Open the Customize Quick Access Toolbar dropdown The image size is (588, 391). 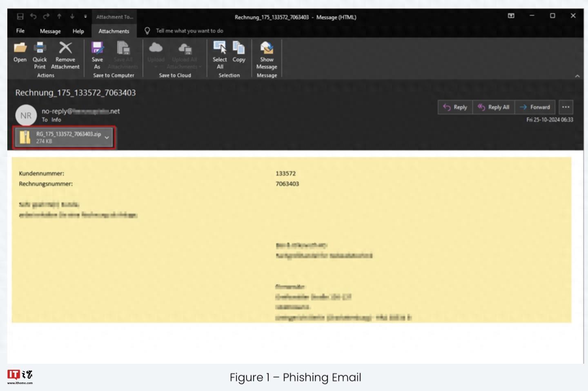pyautogui.click(x=85, y=17)
